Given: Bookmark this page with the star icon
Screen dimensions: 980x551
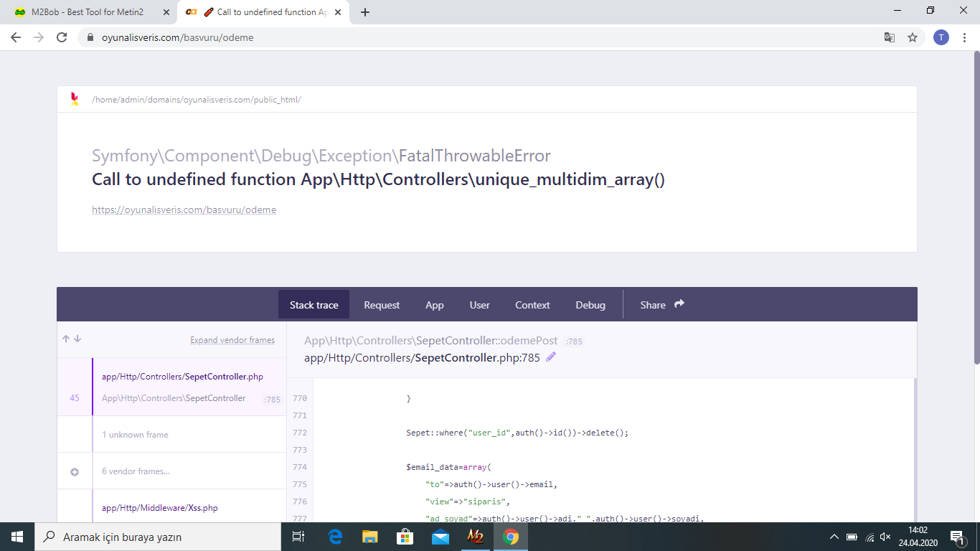Looking at the screenshot, I should [913, 37].
